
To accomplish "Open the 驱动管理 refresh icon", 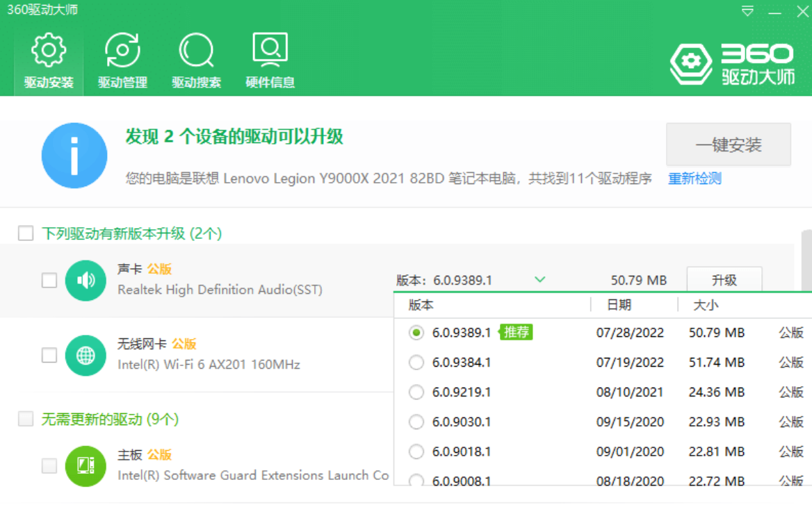I will [x=123, y=50].
